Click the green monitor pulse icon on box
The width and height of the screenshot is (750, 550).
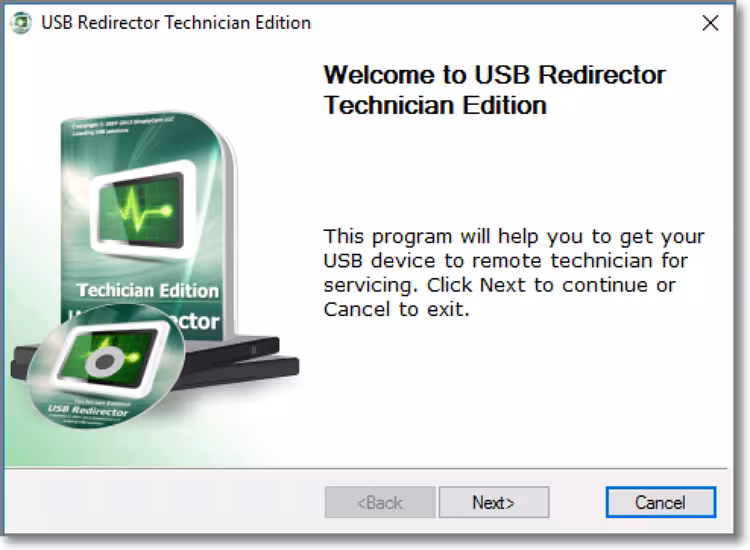143,209
